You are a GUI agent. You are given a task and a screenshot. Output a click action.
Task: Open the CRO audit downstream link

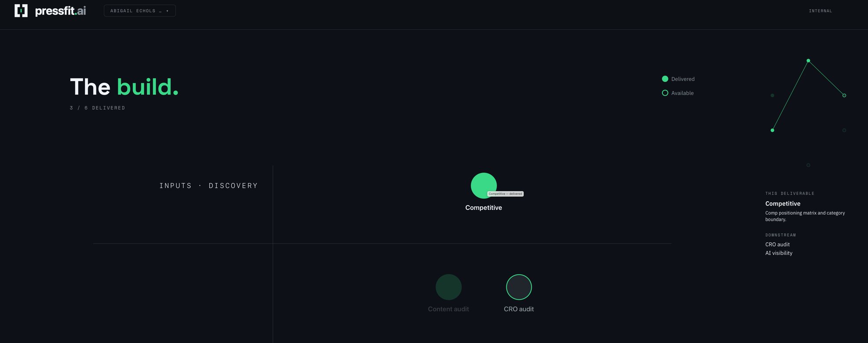tap(777, 245)
